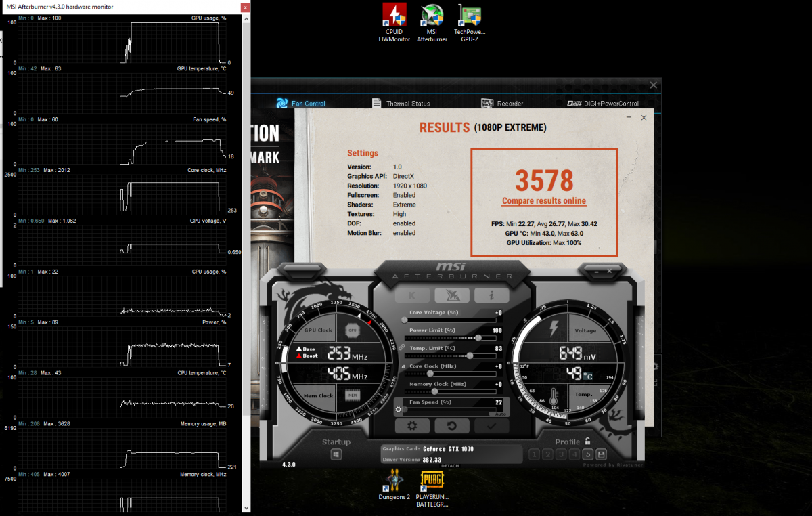Viewport: 812px width, 516px height.
Task: Adjust the Memory Clock (MHz) slider
Action: (450, 391)
